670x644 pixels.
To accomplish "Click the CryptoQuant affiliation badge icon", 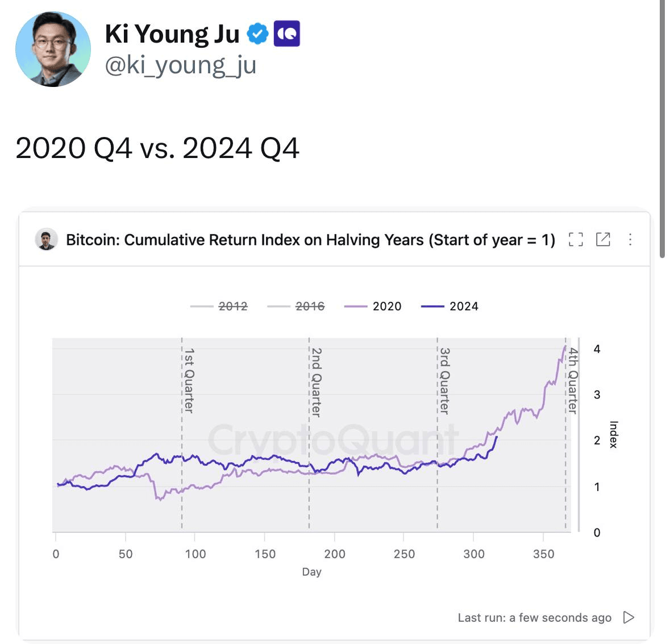I will [x=287, y=34].
